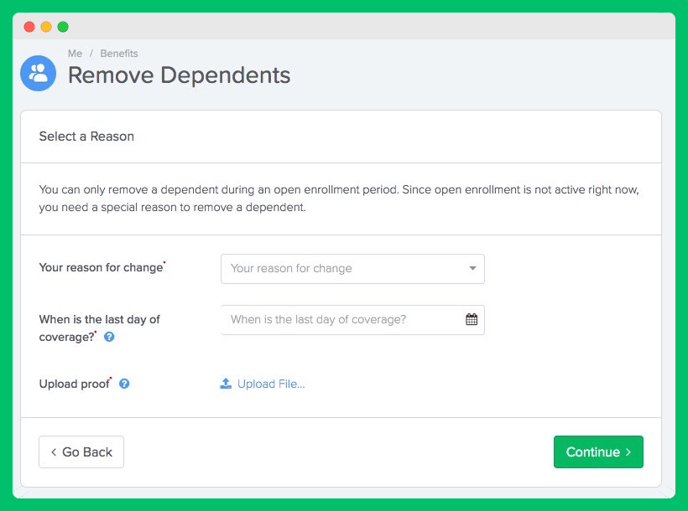688x511 pixels.
Task: Close the window with red button
Action: click(x=29, y=27)
